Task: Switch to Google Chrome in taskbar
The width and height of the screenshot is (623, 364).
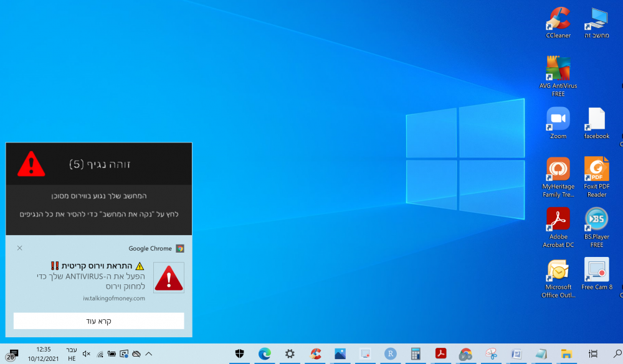Action: tap(465, 353)
